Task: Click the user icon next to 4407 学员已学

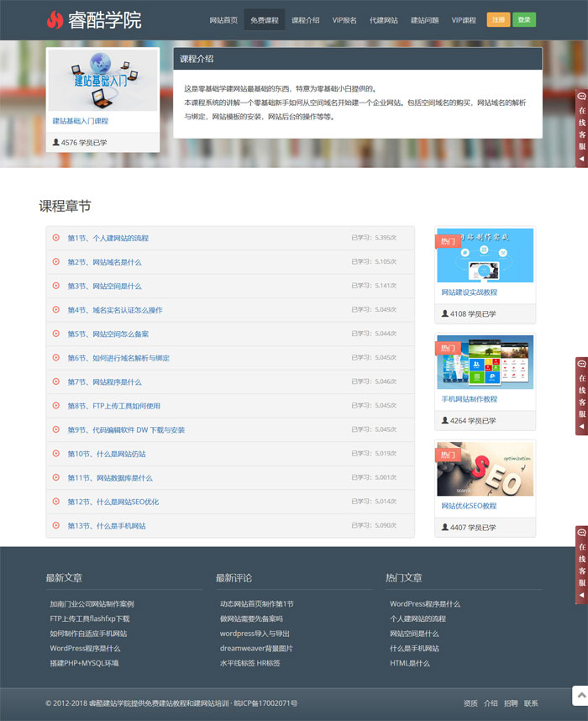Action: [x=444, y=527]
